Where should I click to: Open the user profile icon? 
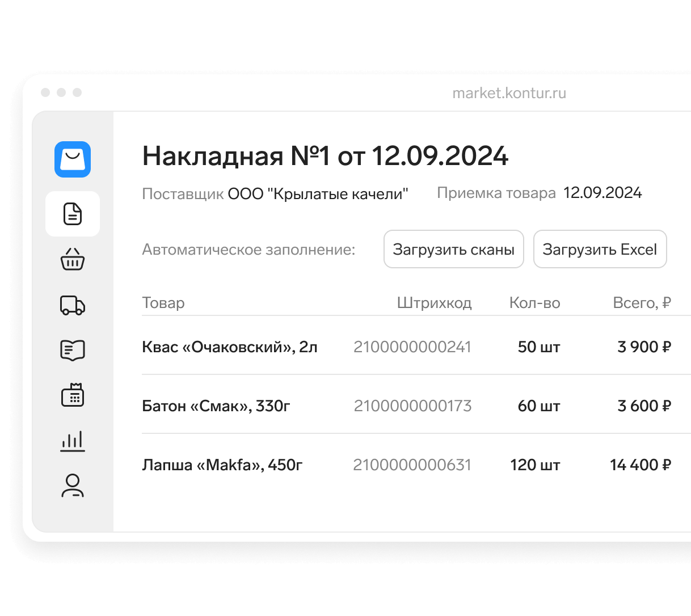[x=73, y=486]
